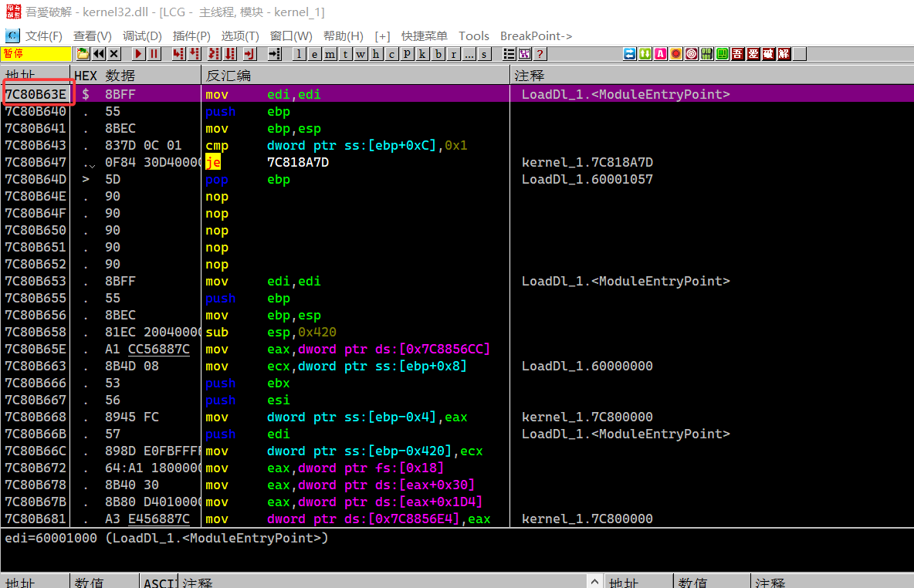Click execute till return icon
Viewport: 914px width, 588px height.
(249, 54)
